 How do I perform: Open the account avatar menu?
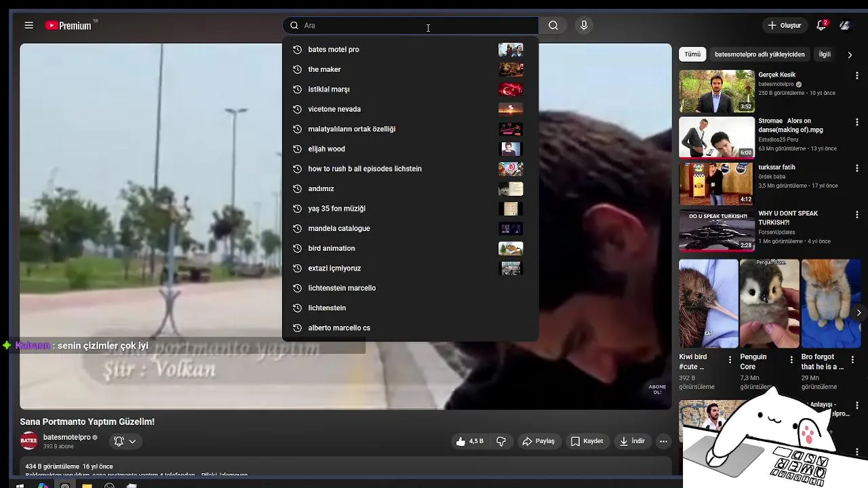pos(845,25)
